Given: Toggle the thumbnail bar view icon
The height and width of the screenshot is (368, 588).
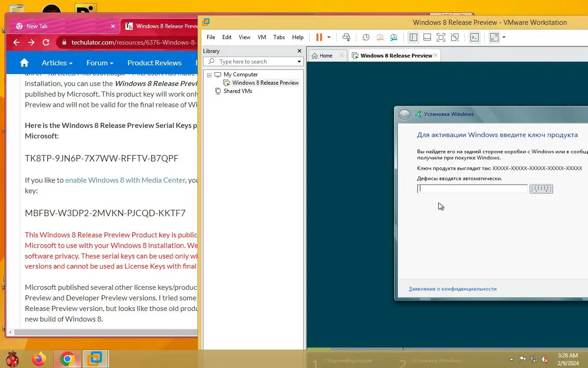Looking at the screenshot, I should pos(427,37).
